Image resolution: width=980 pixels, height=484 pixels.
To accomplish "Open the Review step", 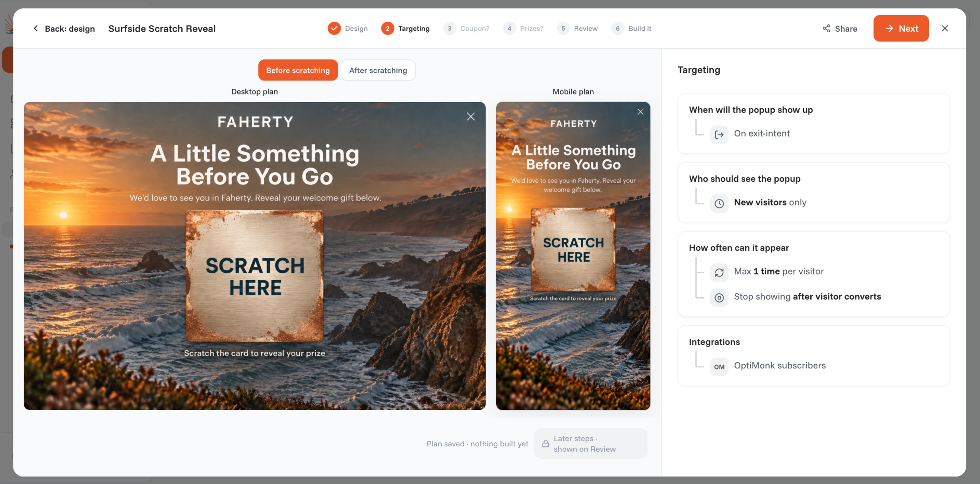I will [577, 29].
